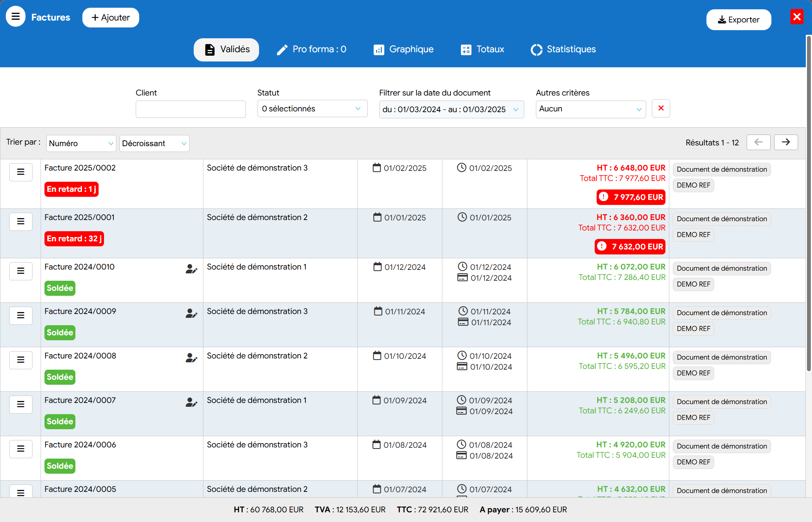Click 'HT : 6 072,00 EUR' amount

click(x=631, y=267)
